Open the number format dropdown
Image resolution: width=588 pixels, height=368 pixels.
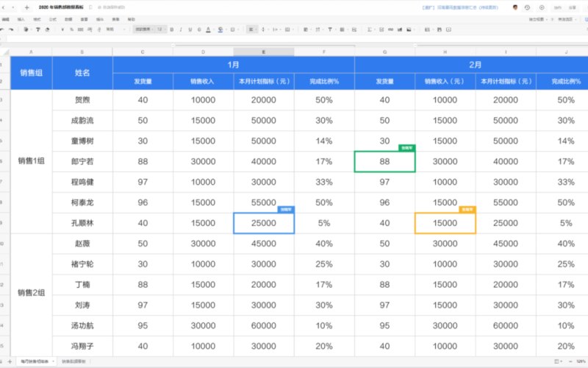click(115, 29)
